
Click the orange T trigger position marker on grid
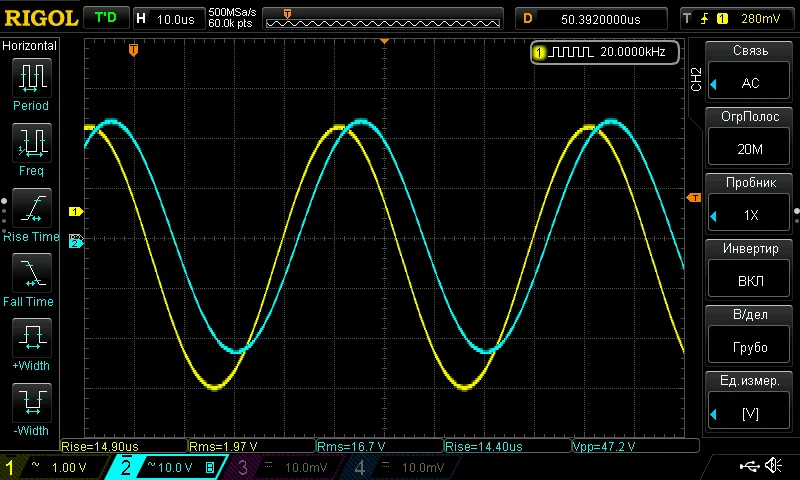[x=133, y=49]
